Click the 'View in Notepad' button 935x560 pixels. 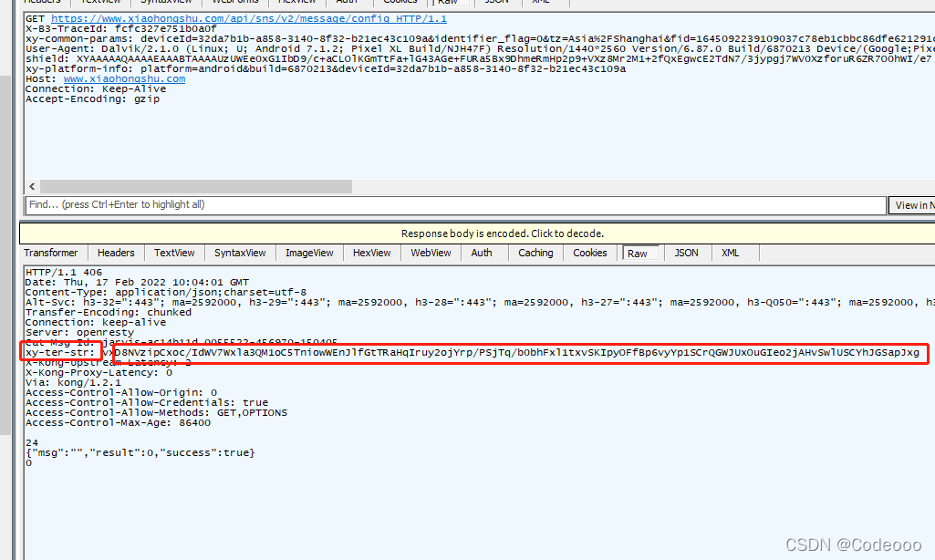[911, 204]
